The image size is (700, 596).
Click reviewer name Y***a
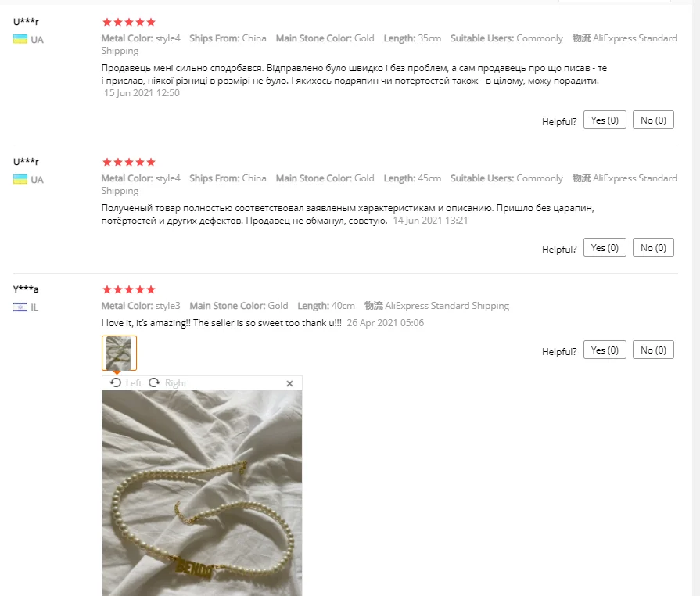(26, 289)
